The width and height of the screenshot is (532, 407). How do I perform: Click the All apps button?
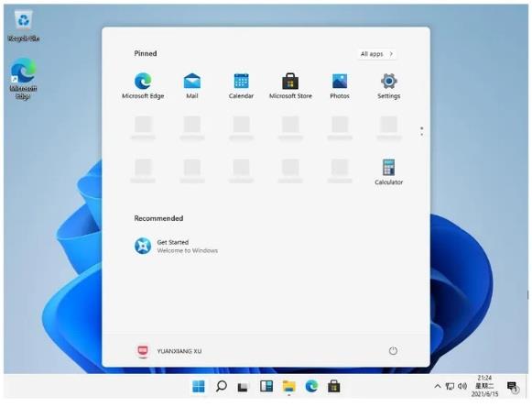376,54
